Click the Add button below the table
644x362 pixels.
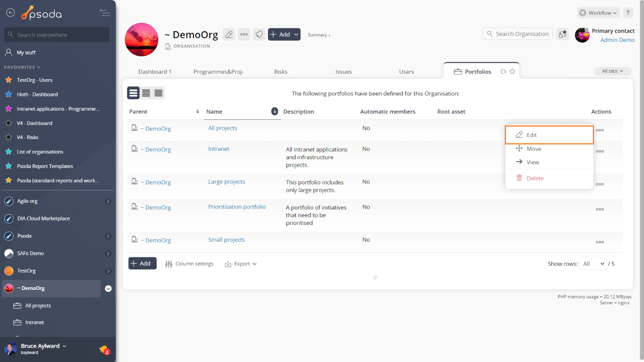[x=142, y=263]
